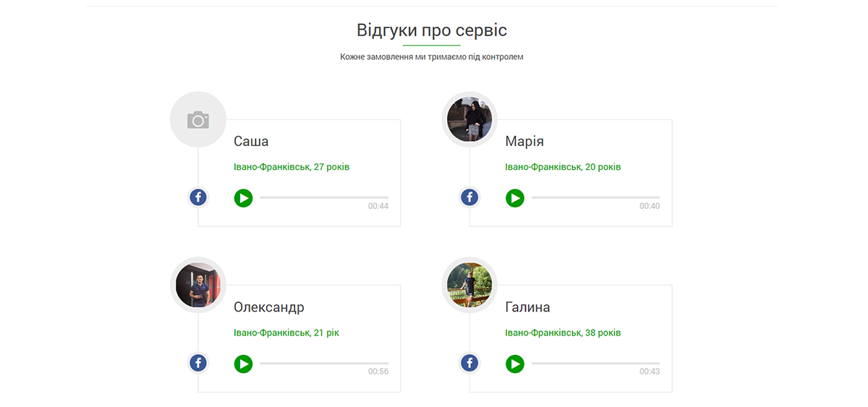Open Саша's Facebook profile icon
Screen dimensions: 868x407
[198, 197]
